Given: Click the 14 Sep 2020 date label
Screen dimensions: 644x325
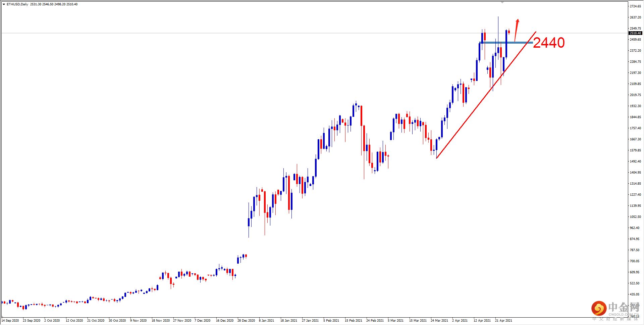Looking at the screenshot, I should (10, 321).
